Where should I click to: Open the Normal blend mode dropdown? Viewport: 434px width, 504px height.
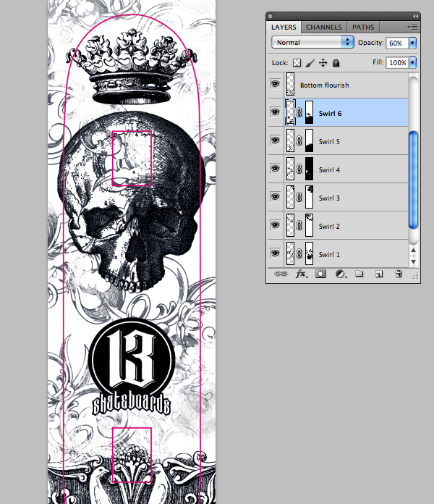tap(312, 43)
